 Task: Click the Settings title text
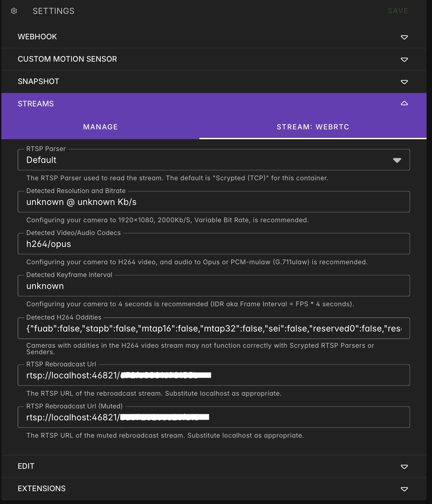pyautogui.click(x=54, y=11)
